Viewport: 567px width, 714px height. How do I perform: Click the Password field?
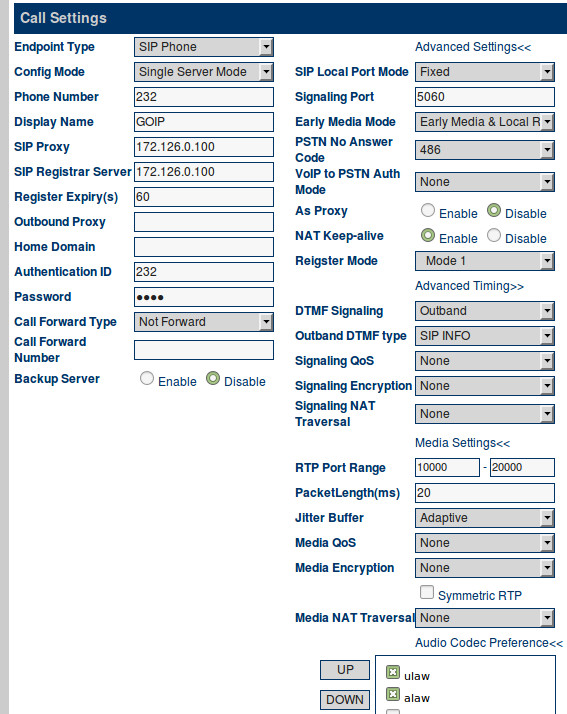point(204,297)
